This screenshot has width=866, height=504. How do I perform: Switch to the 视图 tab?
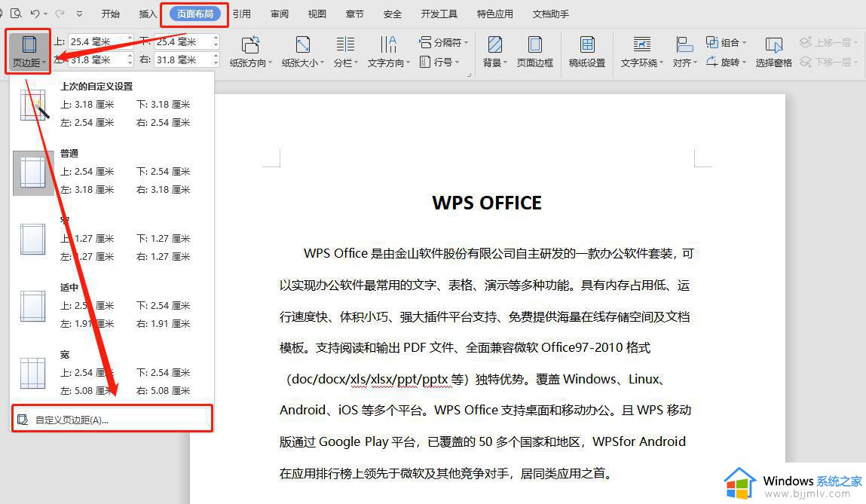point(317,14)
